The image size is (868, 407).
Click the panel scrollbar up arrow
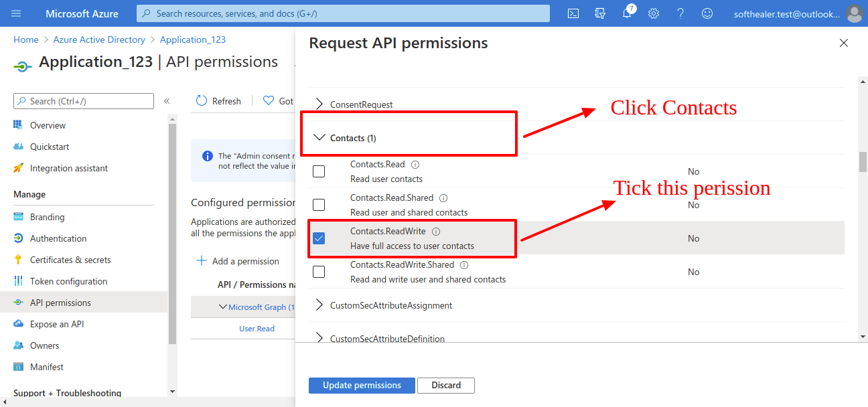pos(863,82)
